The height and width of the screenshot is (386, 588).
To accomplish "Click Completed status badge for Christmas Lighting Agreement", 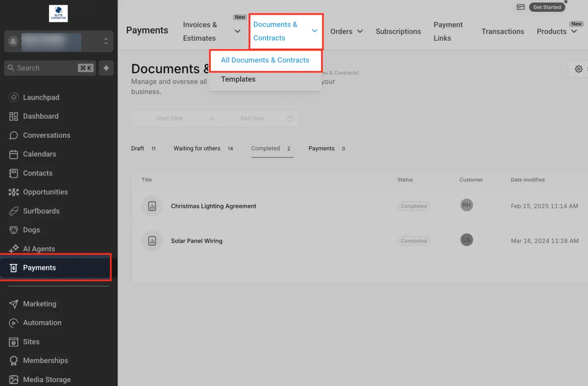I will pos(414,206).
